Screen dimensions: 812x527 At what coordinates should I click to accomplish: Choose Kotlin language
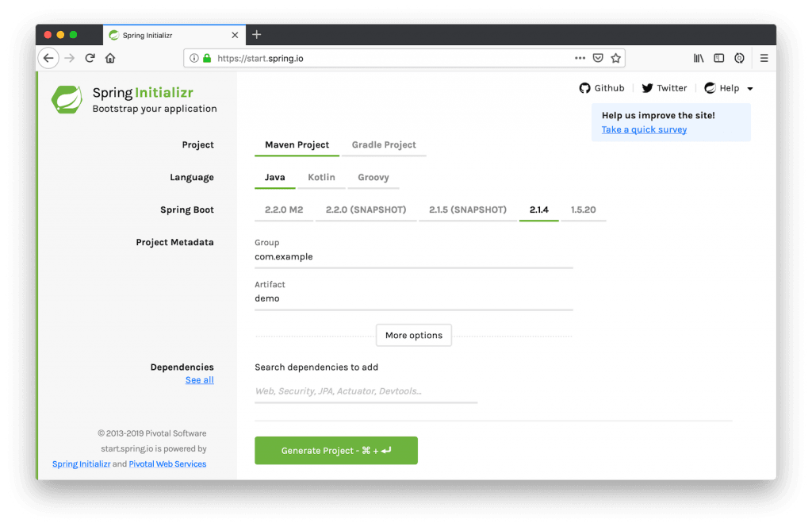pos(322,178)
